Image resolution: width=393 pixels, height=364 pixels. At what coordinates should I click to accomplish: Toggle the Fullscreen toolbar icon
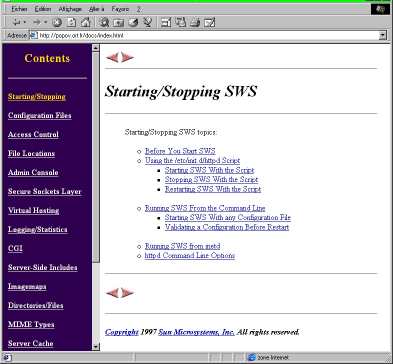pos(166,22)
